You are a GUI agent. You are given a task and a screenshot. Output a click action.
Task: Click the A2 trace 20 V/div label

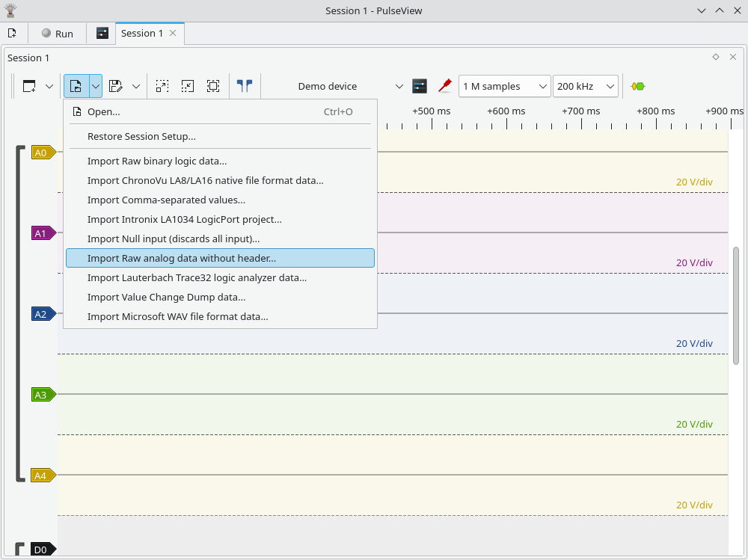tap(694, 343)
